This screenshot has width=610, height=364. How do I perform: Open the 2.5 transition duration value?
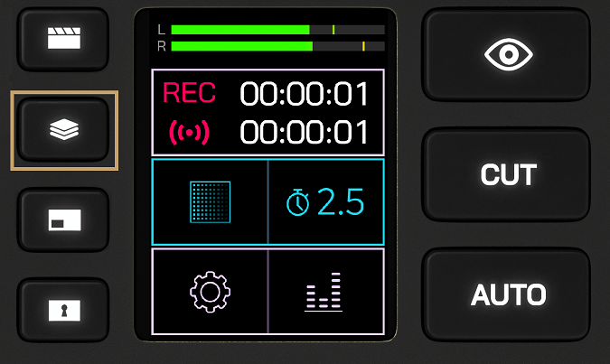click(341, 201)
